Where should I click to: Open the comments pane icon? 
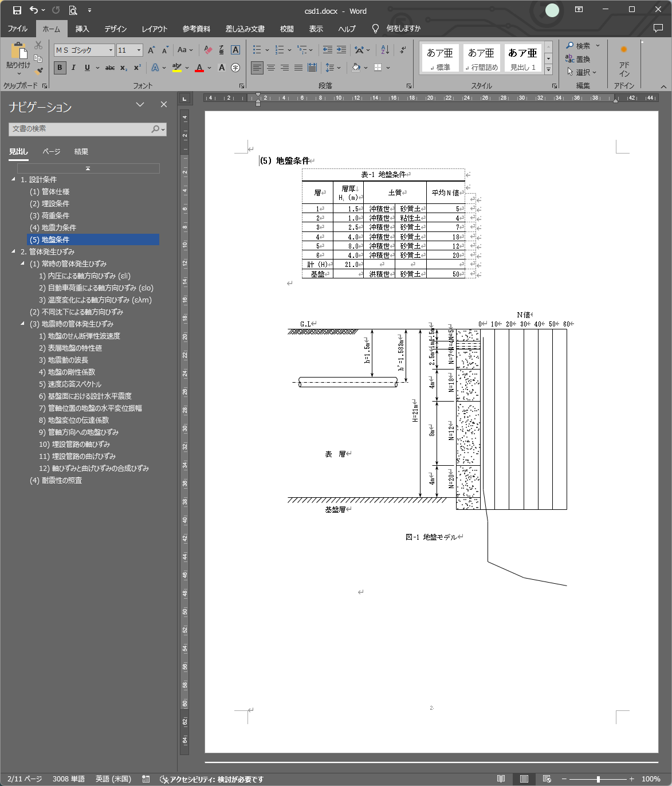tap(658, 29)
